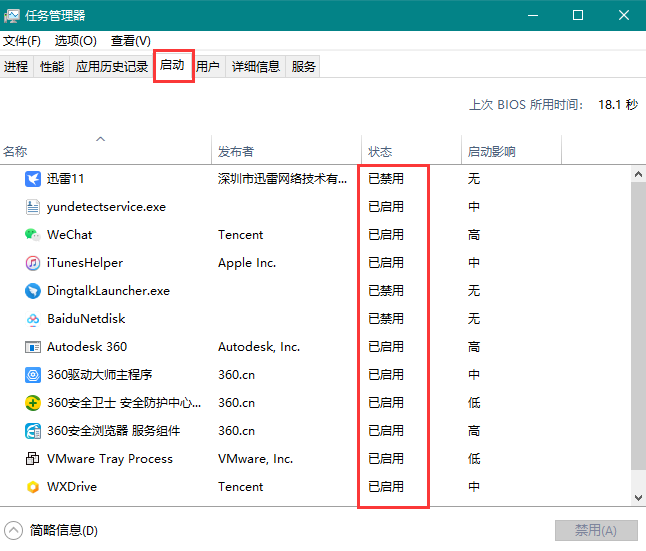The width and height of the screenshot is (646, 551).
Task: Switch to the 详细信息 tab
Action: pos(255,66)
